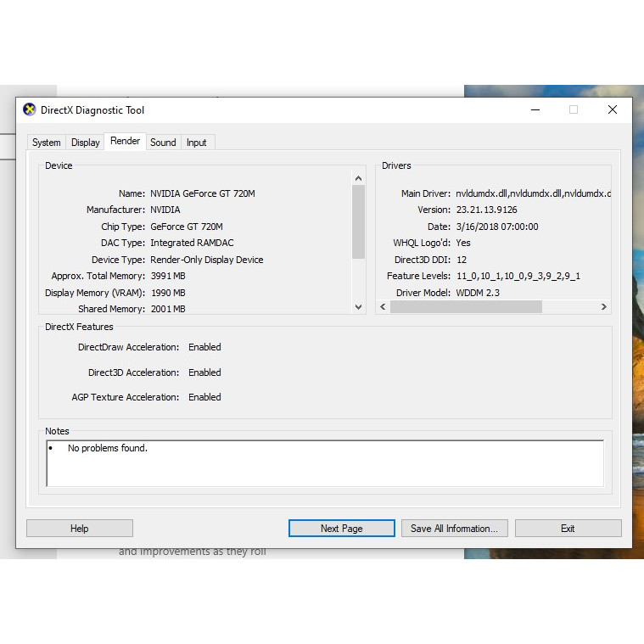
Task: Click the total memory value 3991 MB
Action: coord(168,276)
